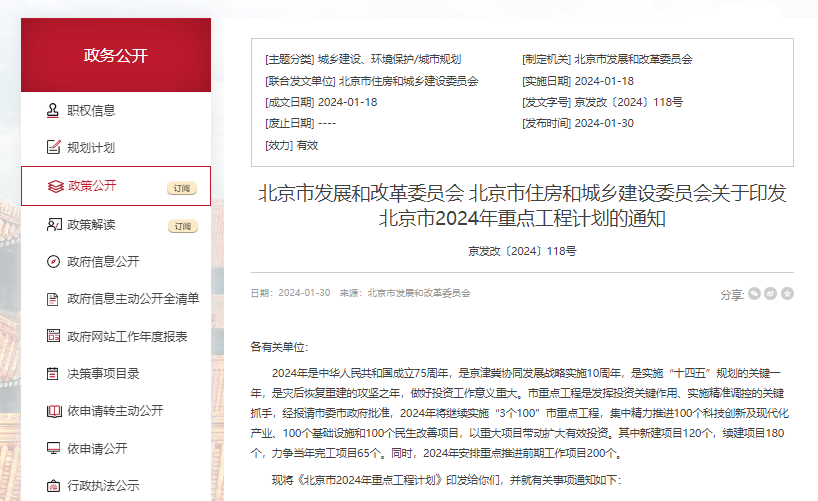Click the 依申请转主动公开 book icon
The image size is (818, 501).
(54, 411)
